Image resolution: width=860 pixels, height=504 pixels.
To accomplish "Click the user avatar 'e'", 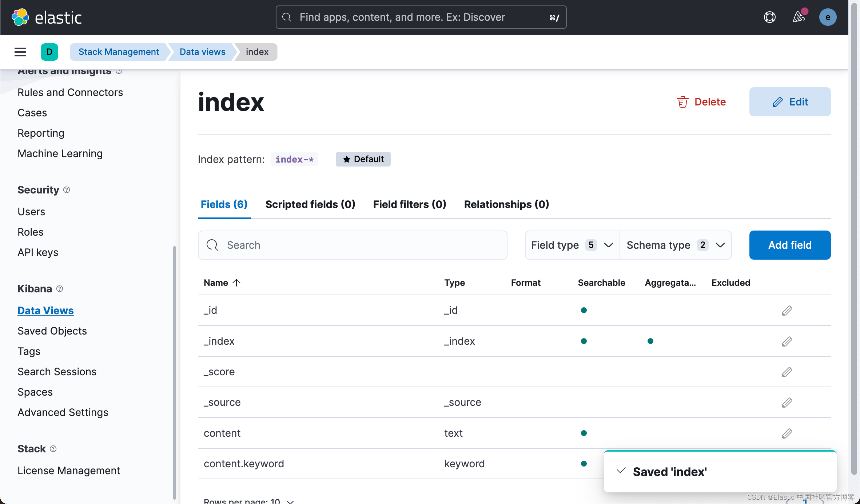I will point(828,17).
